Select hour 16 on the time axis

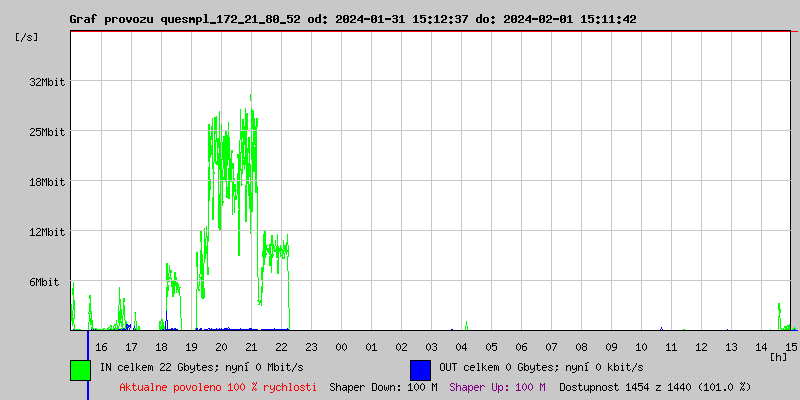[101, 346]
